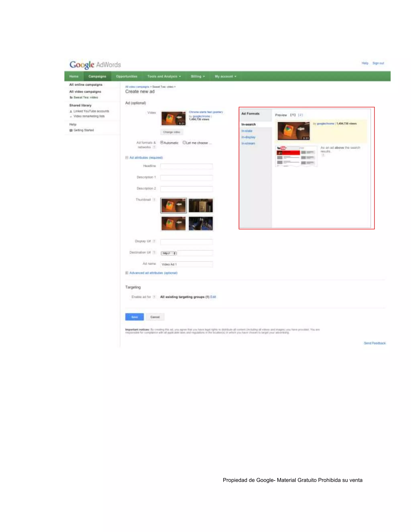Select the blue-toned thumbnail option
The image size is (411, 532).
201,224
